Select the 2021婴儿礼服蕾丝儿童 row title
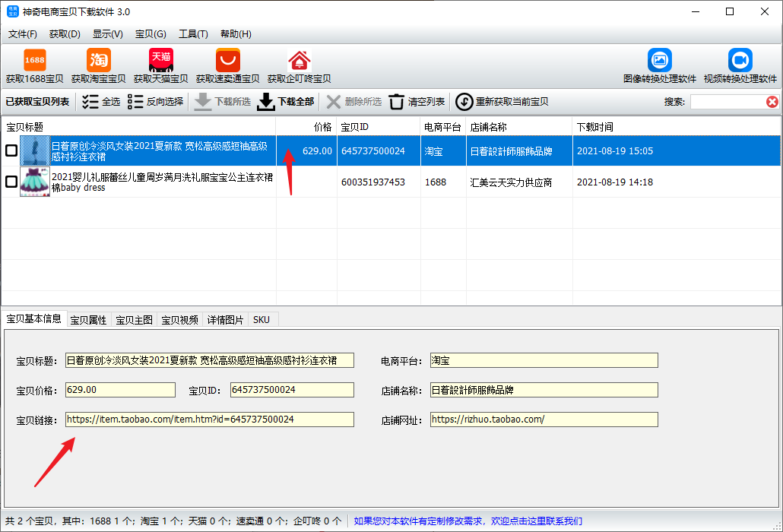 click(x=162, y=182)
